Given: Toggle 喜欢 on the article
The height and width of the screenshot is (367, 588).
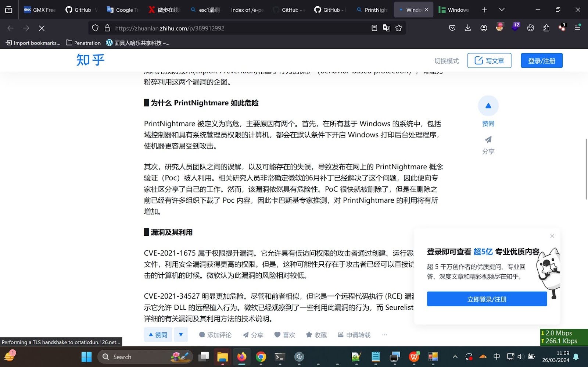Looking at the screenshot, I should coord(285,335).
